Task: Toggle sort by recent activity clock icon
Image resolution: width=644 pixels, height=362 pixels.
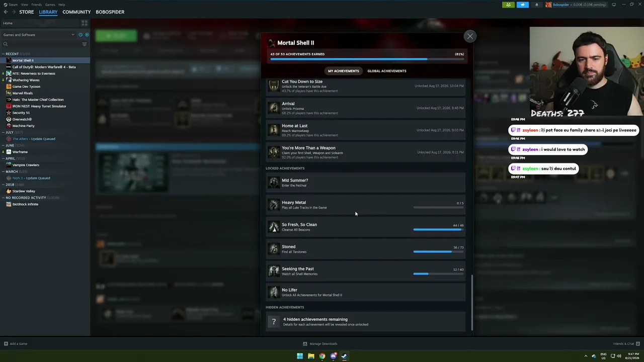Action: coord(80,35)
